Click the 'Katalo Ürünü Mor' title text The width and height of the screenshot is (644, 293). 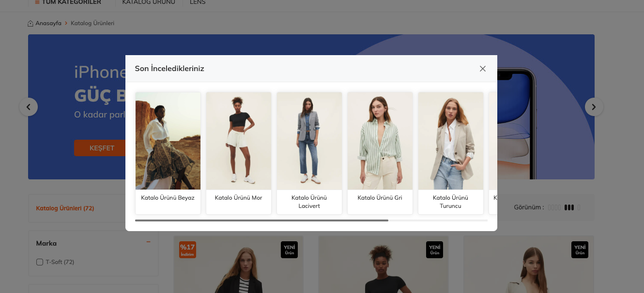click(x=239, y=198)
